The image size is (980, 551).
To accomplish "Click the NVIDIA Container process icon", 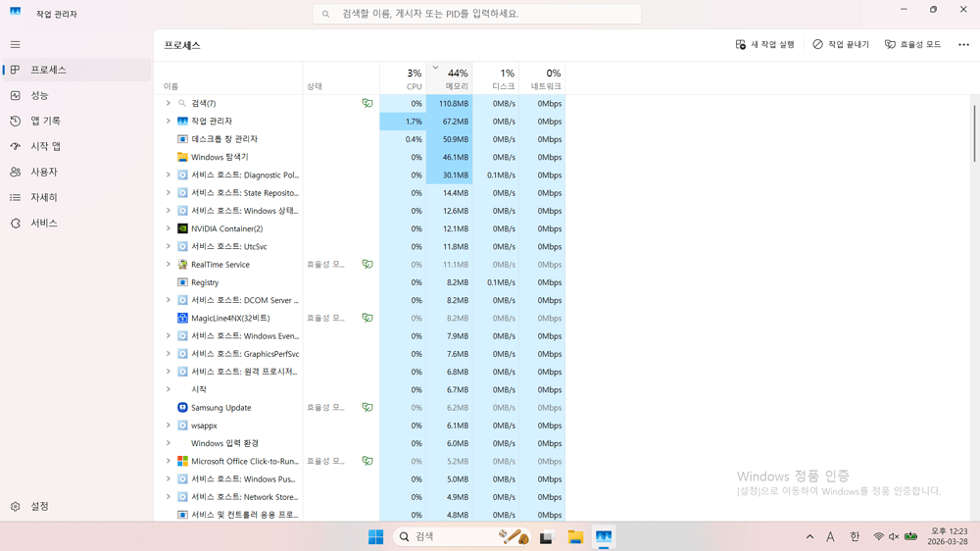I will [x=182, y=228].
